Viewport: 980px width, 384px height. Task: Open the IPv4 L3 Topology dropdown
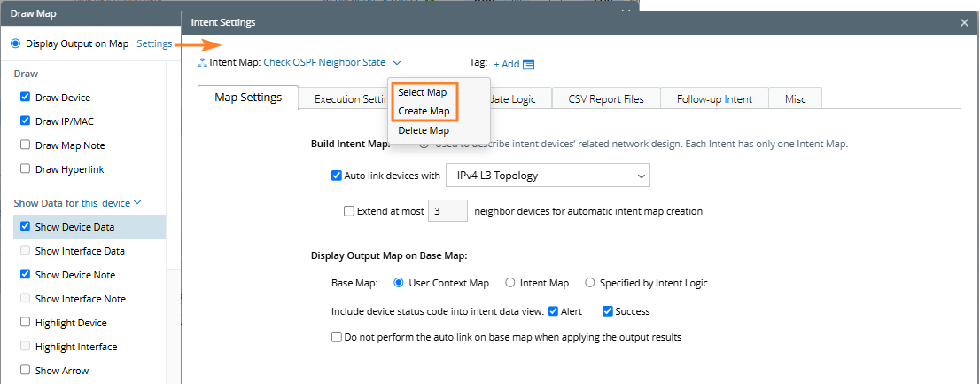[548, 176]
